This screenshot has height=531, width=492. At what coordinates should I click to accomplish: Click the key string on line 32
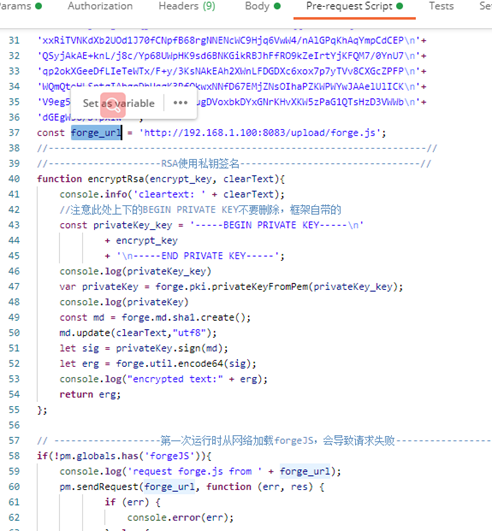click(232, 56)
